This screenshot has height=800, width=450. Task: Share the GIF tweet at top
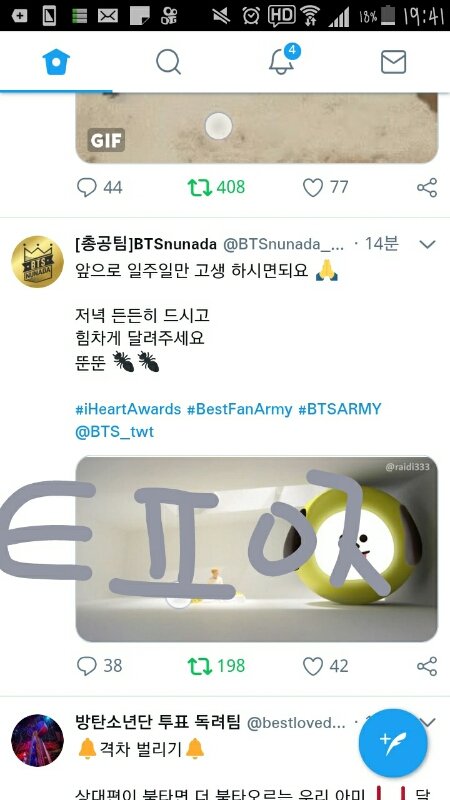[427, 188]
